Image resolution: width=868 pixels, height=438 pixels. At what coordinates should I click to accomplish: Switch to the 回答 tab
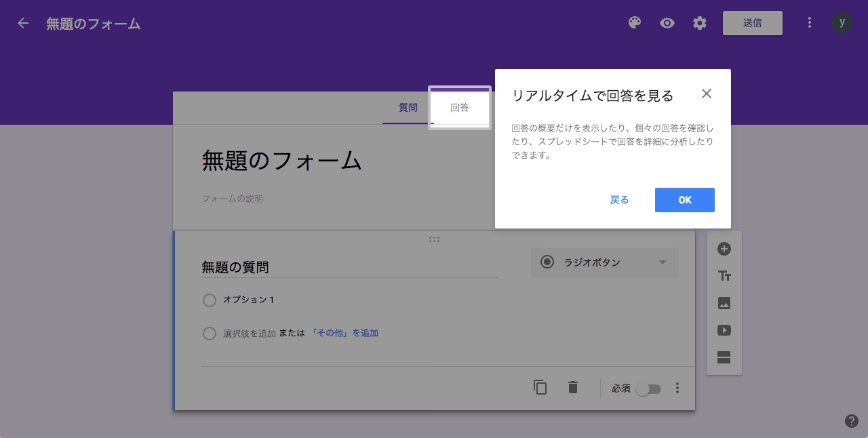coord(460,108)
